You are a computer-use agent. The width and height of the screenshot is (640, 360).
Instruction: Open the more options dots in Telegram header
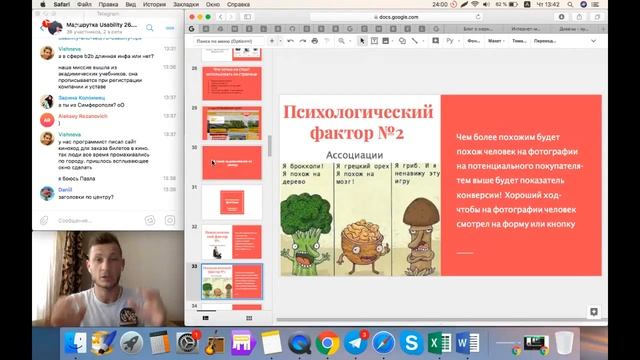coord(170,28)
